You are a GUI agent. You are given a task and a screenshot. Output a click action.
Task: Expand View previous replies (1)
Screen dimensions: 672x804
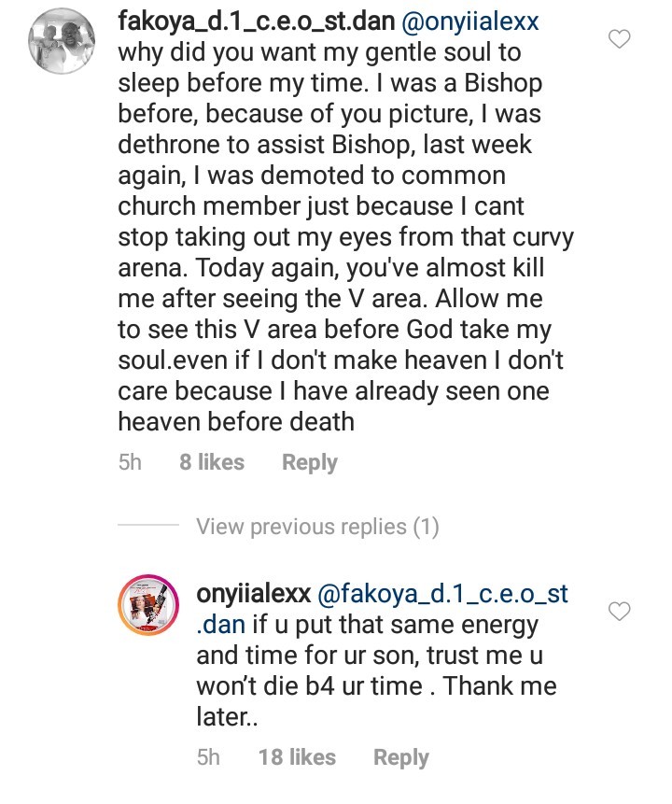pos(317,527)
